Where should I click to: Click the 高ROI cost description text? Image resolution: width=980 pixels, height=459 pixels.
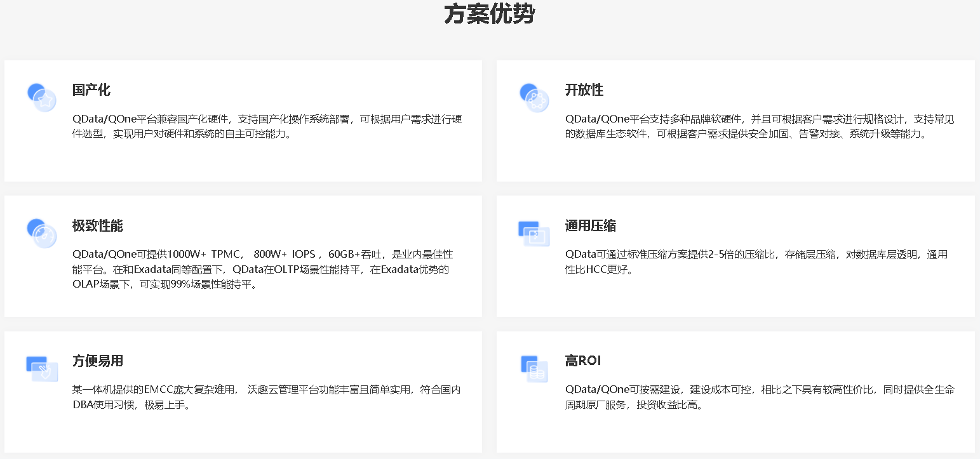pos(759,397)
